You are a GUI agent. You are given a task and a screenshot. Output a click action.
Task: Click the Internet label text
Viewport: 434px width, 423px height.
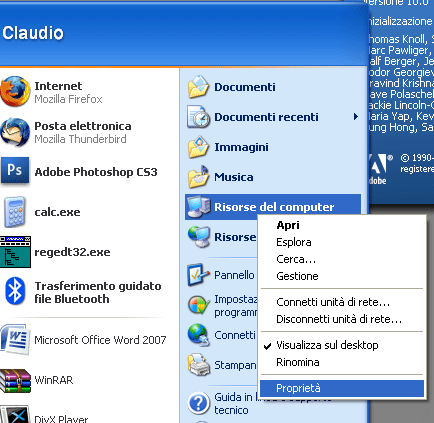tap(58, 86)
